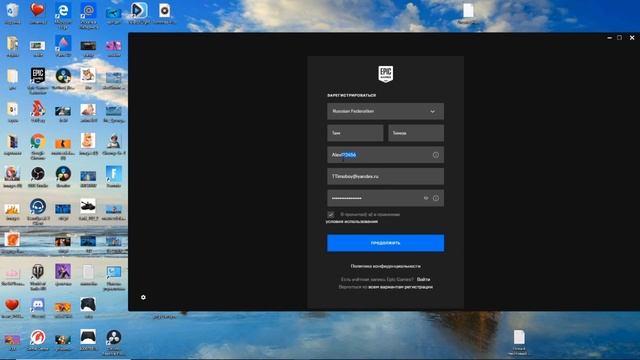Image resolution: width=640 pixels, height=360 pixels.
Task: Select the Epic Games Launcher desktop shortcut
Action: [x=38, y=81]
